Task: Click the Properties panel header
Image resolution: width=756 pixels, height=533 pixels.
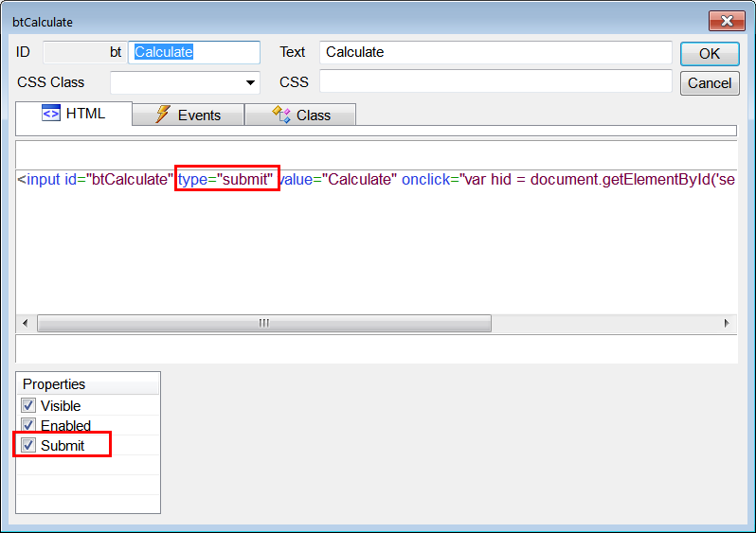Action: (x=88, y=384)
